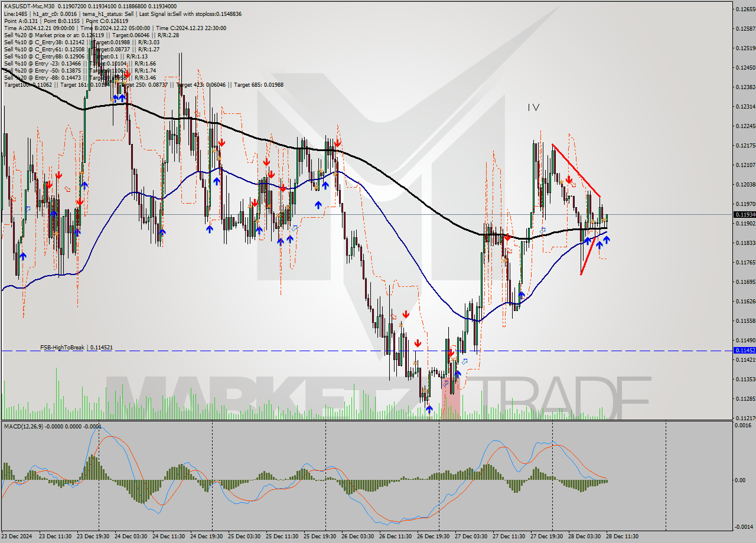Click the 'Target100: 0.11062' targets line
Viewport: 756px width, 543px height.
[144, 84]
